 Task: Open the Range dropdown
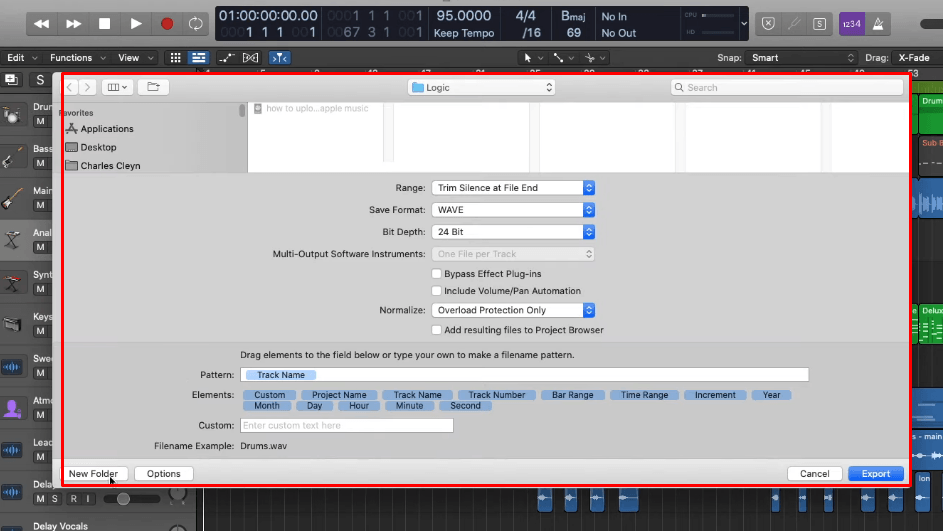click(513, 188)
